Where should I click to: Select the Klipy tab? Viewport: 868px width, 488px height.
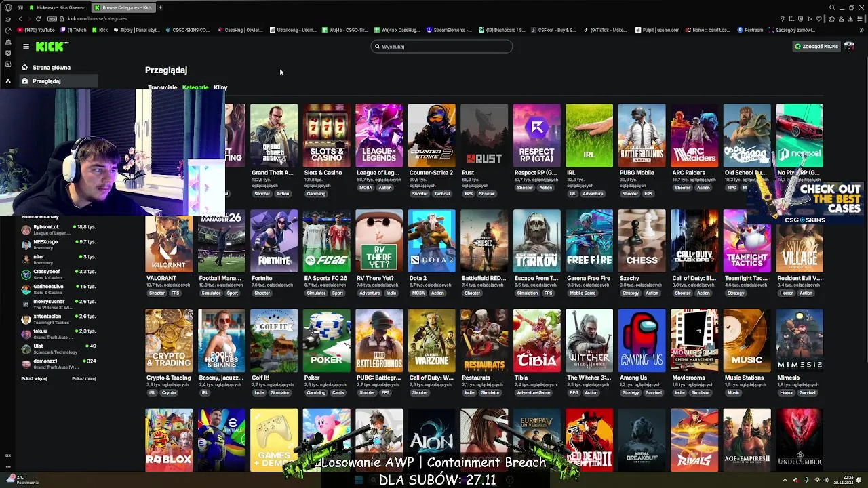tap(220, 87)
